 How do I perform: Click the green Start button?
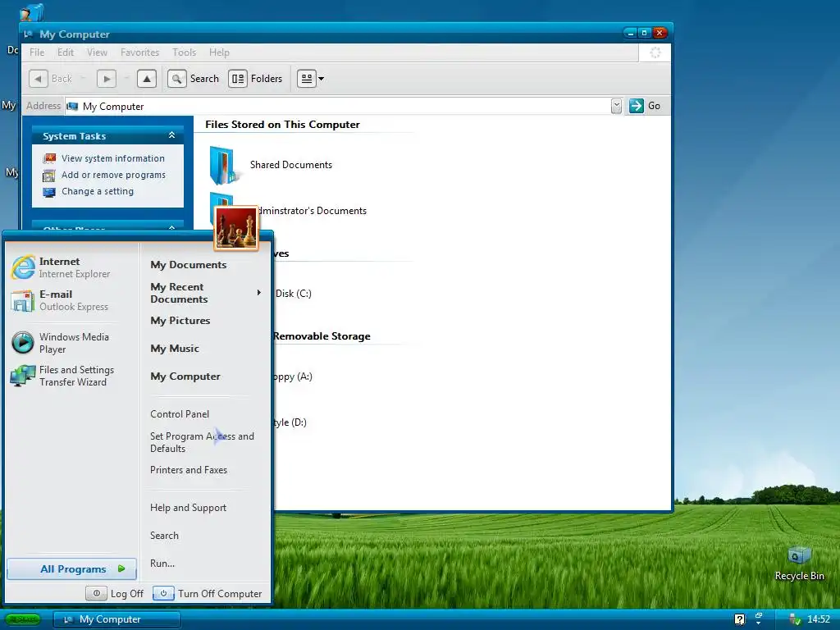[23, 619]
